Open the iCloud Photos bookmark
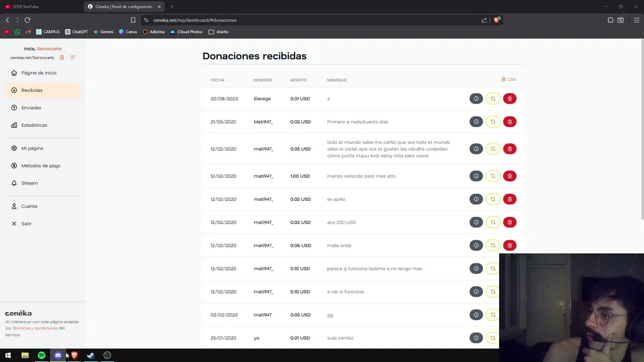The height and width of the screenshot is (362, 644). pyautogui.click(x=186, y=32)
